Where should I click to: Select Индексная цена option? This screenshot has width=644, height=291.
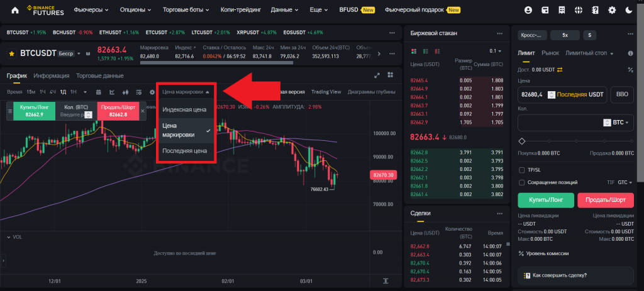pyautogui.click(x=184, y=109)
